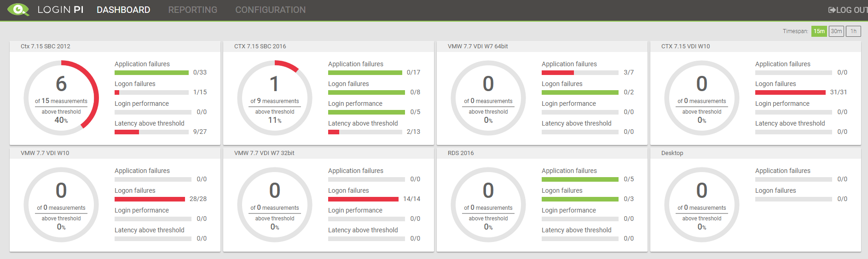Click the 0/33 application failures bar

click(151, 73)
